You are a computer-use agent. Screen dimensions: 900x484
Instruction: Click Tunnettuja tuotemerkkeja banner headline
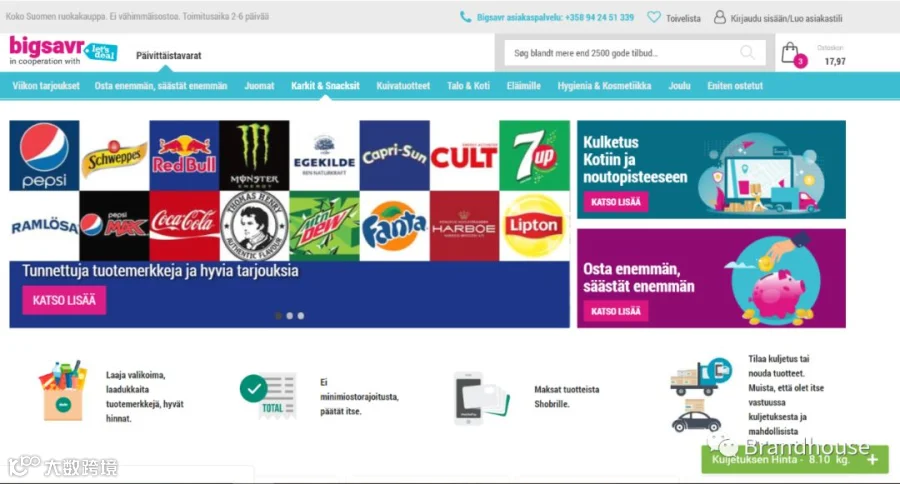click(x=160, y=271)
